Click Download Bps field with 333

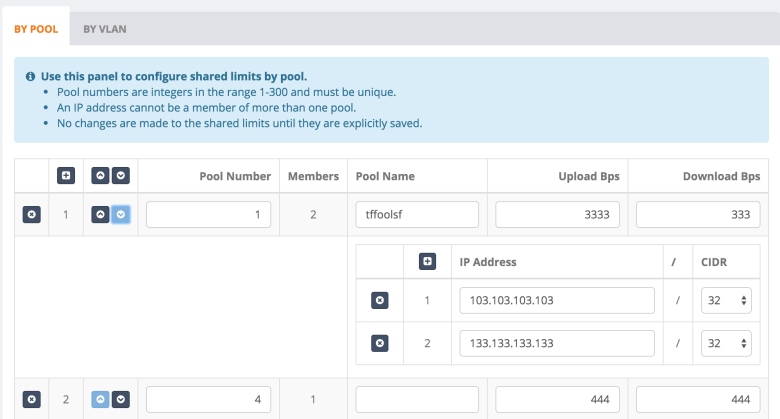click(698, 215)
